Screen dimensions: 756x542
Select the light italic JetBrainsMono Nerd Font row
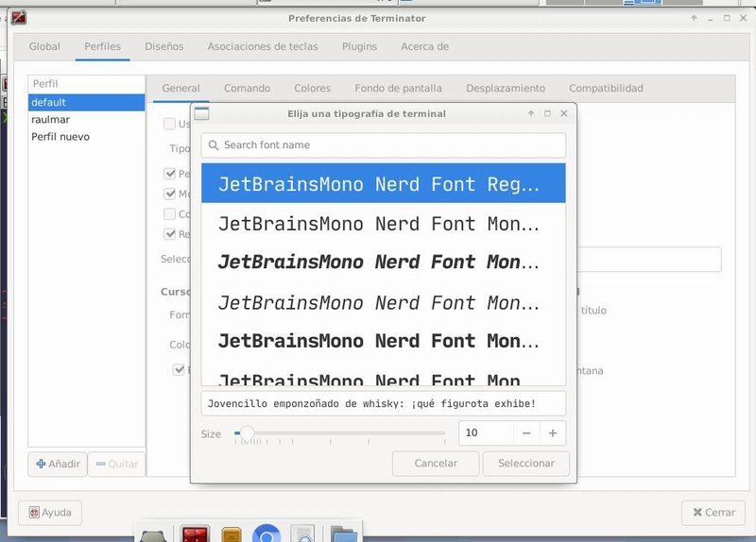pyautogui.click(x=384, y=302)
